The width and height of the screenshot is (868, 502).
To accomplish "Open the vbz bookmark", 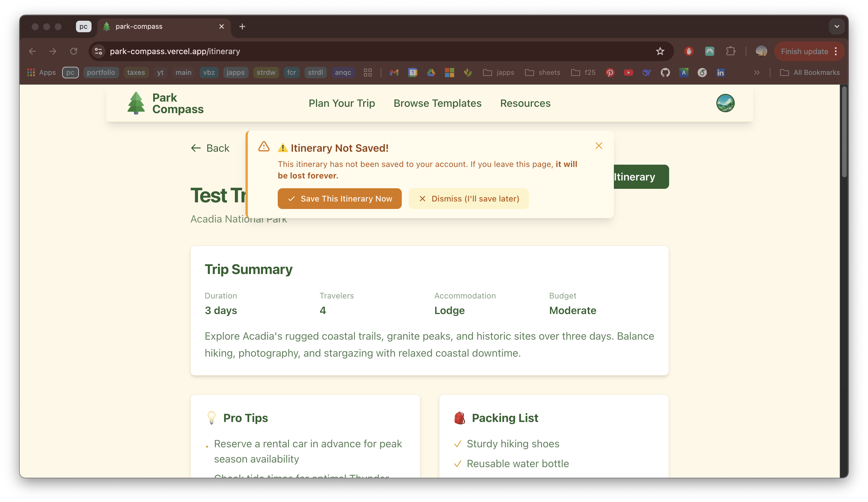I will 209,72.
